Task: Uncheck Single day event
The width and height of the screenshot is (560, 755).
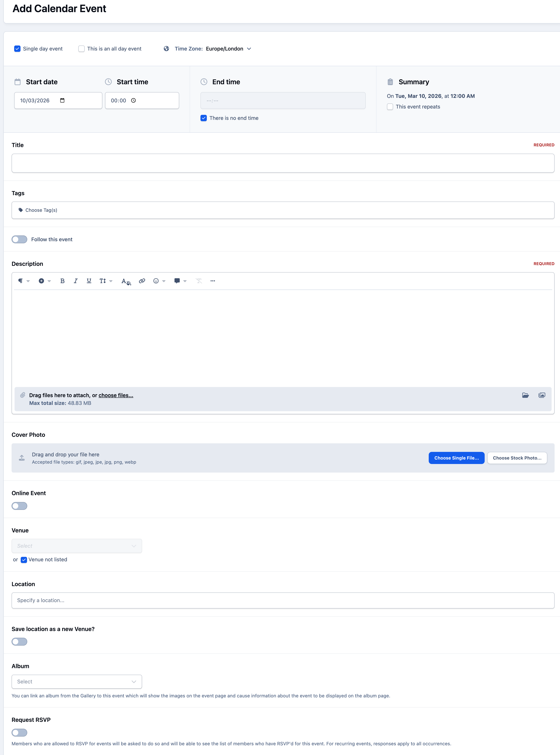Action: 17,49
